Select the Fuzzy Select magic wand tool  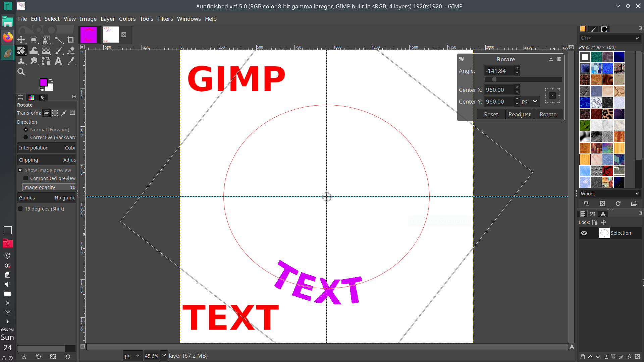pyautogui.click(x=58, y=40)
